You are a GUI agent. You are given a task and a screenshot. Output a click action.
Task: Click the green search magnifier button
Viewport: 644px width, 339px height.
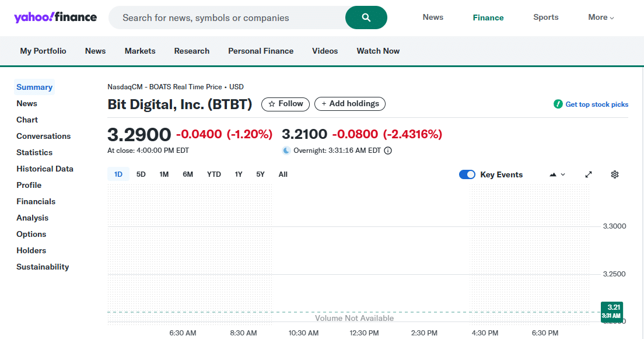[x=366, y=18]
